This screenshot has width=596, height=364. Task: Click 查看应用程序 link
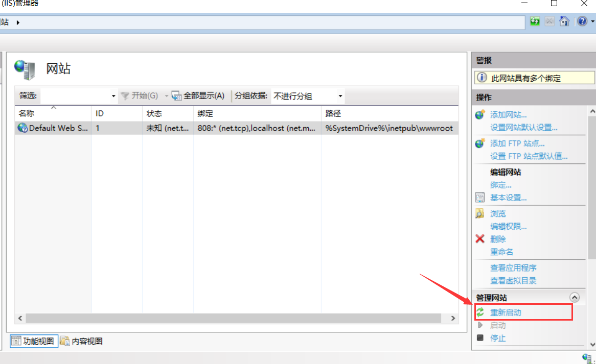tap(513, 268)
